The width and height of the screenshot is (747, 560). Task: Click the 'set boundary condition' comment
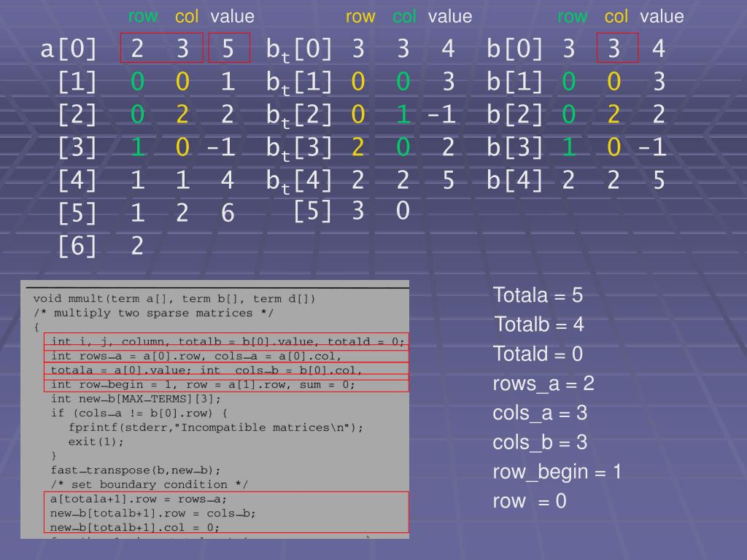149,485
